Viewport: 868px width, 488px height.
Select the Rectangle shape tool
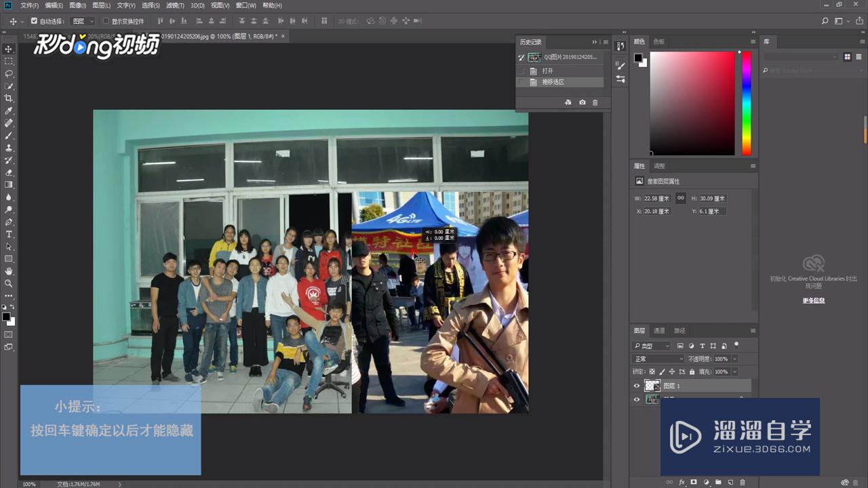9,258
